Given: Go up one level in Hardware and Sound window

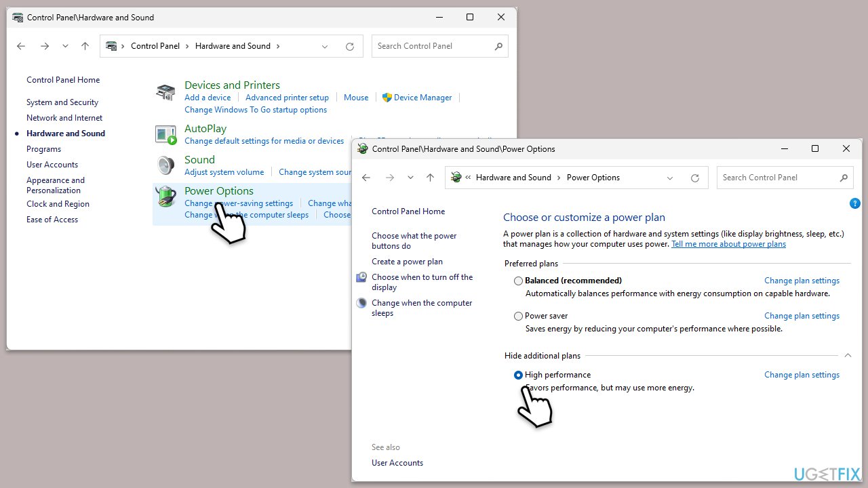Looking at the screenshot, I should (x=85, y=46).
